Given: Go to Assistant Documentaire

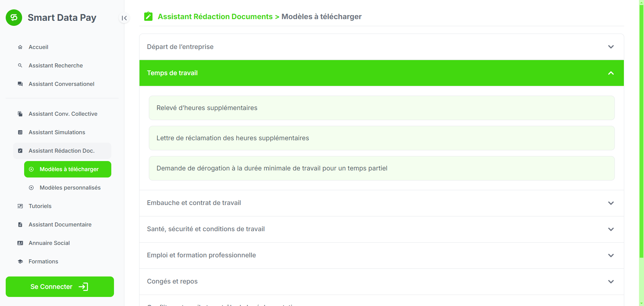Looking at the screenshot, I should pyautogui.click(x=62, y=224).
